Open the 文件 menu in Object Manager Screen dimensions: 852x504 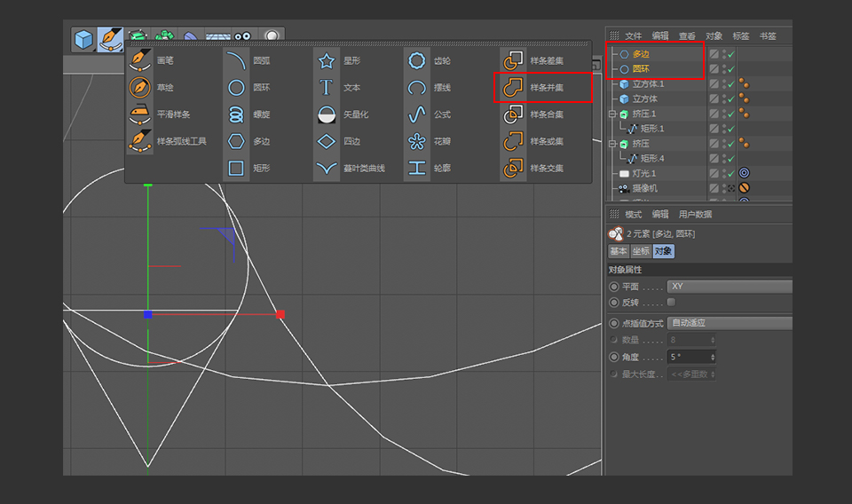(x=633, y=36)
